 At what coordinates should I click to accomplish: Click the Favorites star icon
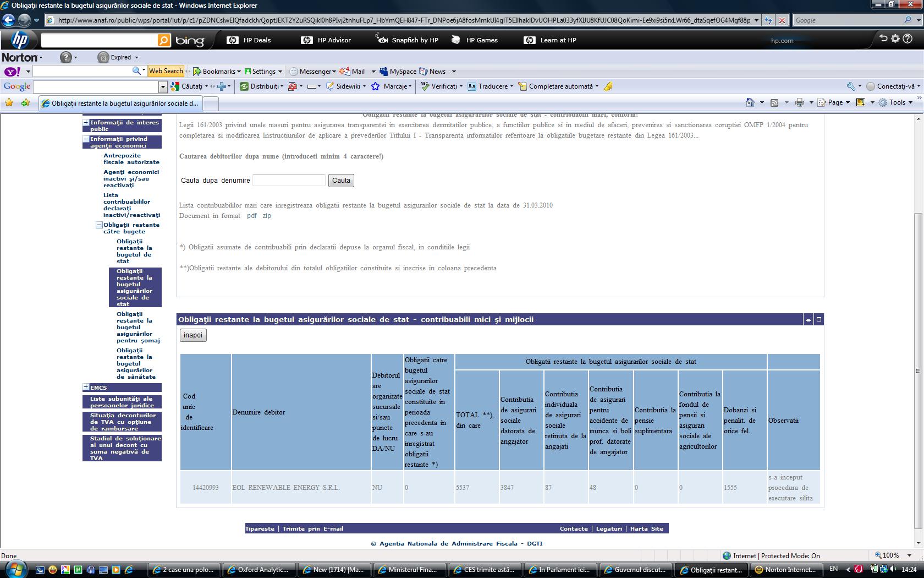(x=9, y=102)
